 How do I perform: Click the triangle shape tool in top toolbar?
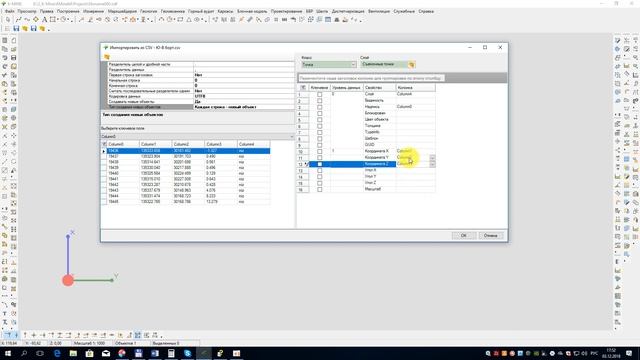click(189, 20)
